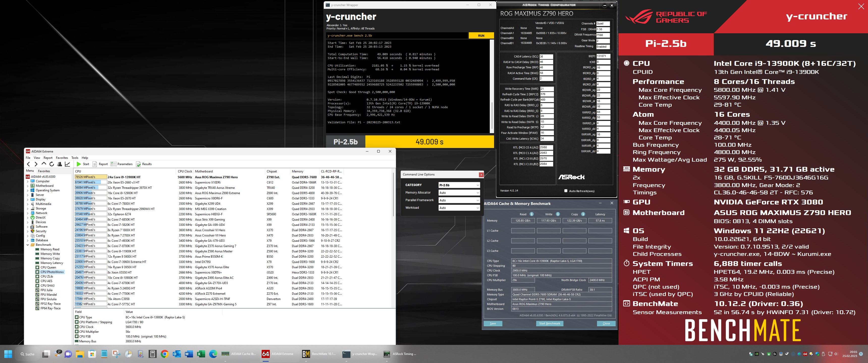Viewport: 868px width, 363px height.
Task: Click the user profile icon in AIDA64 toolbar
Action: (x=60, y=164)
